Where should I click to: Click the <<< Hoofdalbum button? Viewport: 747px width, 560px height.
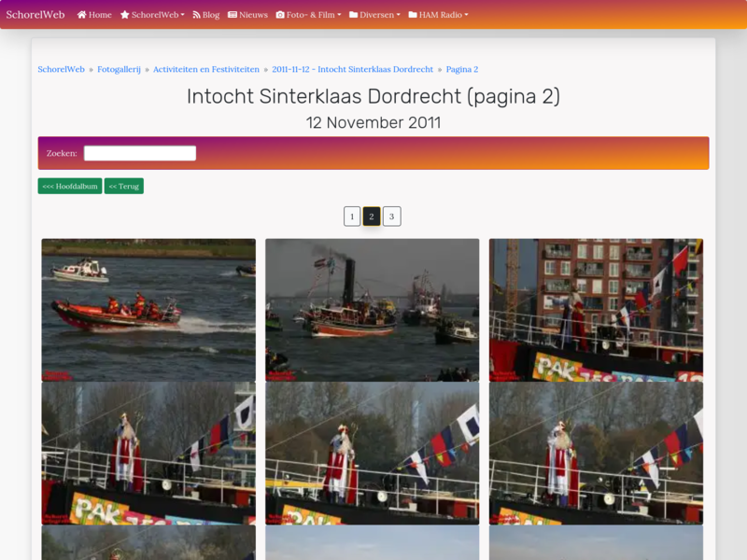pos(70,186)
